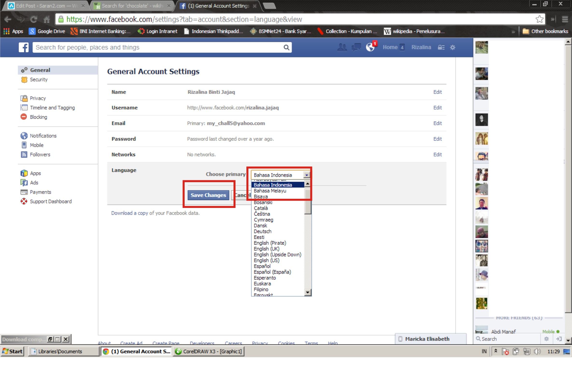Click the Facebook logo icon
Viewport: 572px width, 392px height.
click(24, 47)
